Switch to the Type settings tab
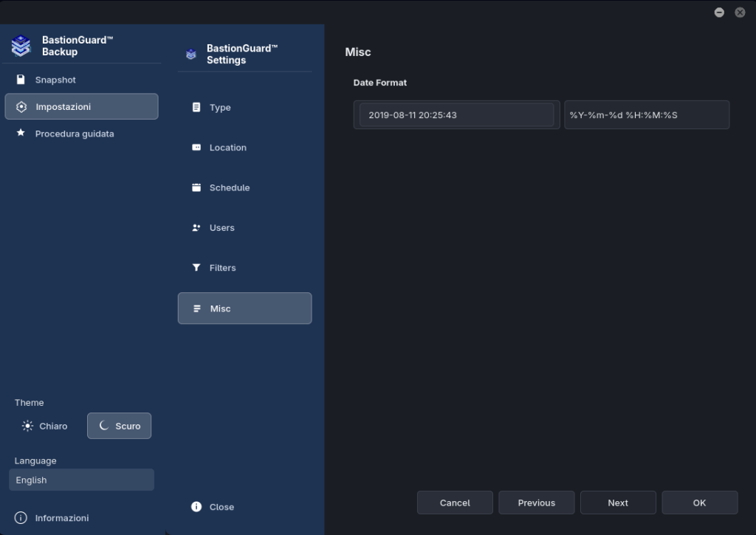 click(x=245, y=108)
